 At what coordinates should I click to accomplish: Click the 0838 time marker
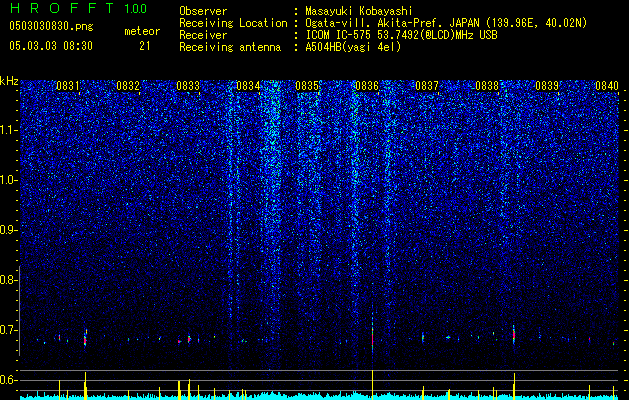[487, 86]
